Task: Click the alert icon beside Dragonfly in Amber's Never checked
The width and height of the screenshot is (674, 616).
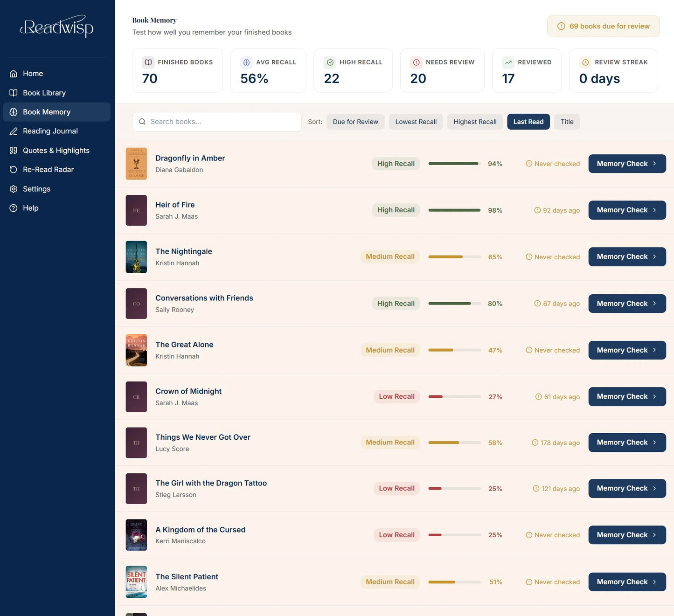Action: click(529, 164)
